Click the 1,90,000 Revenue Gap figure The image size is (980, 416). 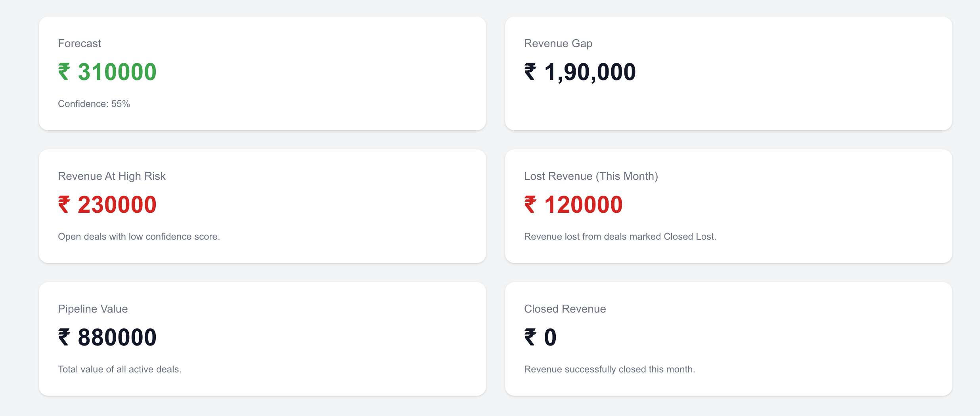coord(590,72)
